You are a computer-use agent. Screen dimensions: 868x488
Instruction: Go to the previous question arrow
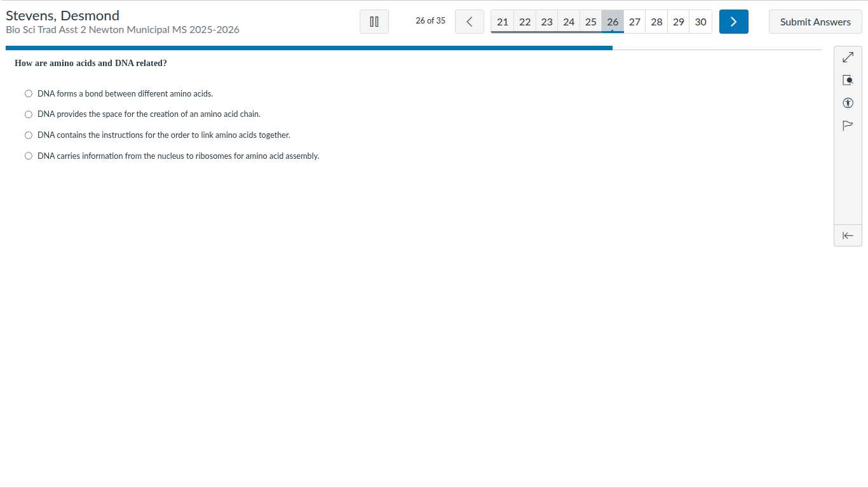click(470, 22)
